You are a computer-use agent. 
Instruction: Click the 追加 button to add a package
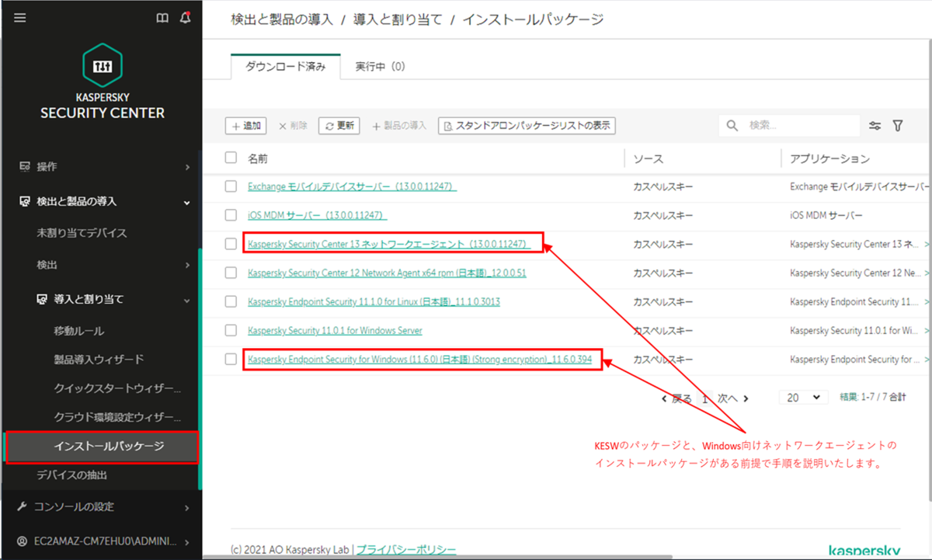[x=245, y=125]
